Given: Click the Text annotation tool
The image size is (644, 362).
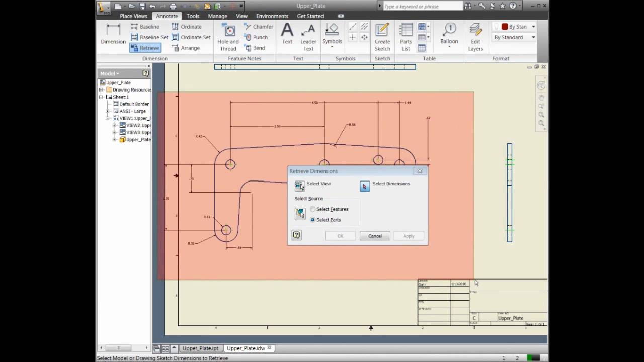Looking at the screenshot, I should (x=287, y=34).
